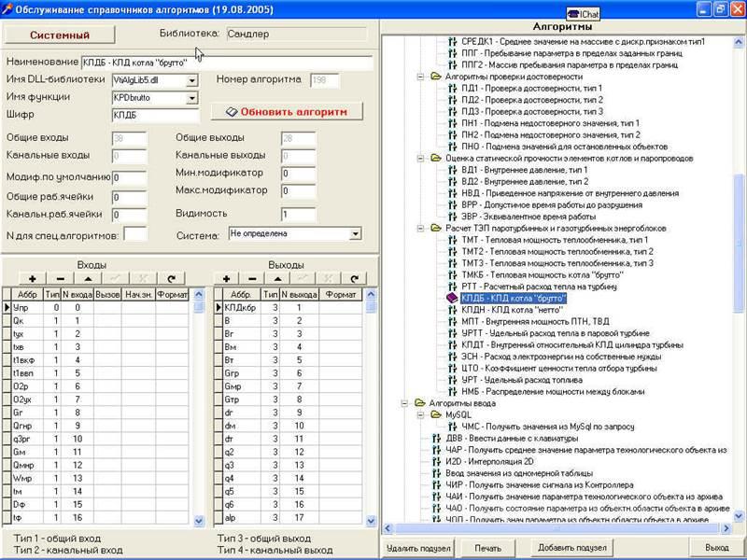The width and height of the screenshot is (747, 560).
Task: Expand the Система combo box
Action: [x=355, y=233]
